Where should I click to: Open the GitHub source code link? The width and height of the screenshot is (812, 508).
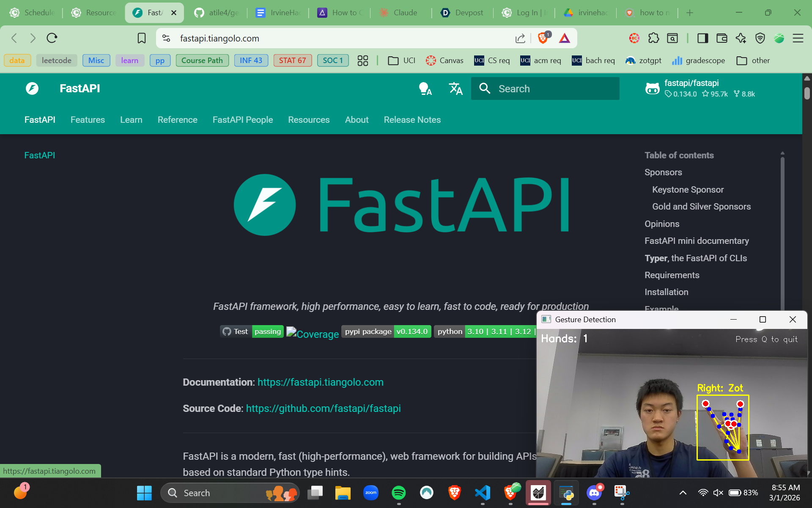coord(323,409)
